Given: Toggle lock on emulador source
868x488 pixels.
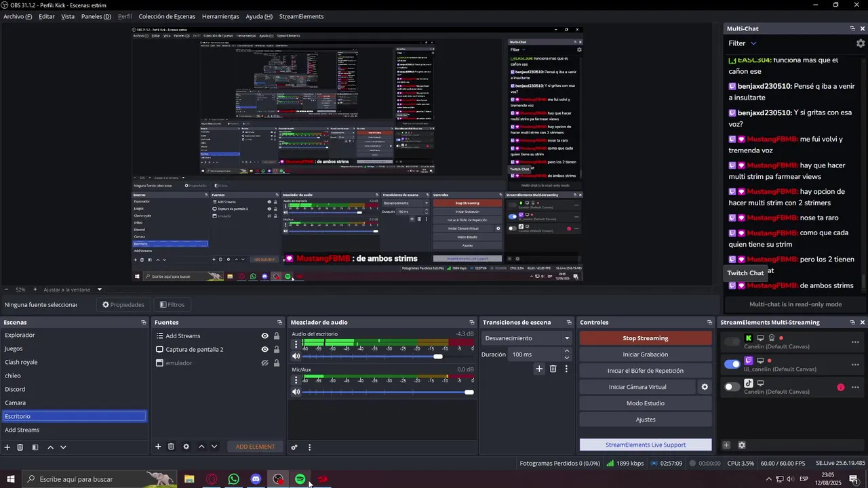Looking at the screenshot, I should [277, 363].
